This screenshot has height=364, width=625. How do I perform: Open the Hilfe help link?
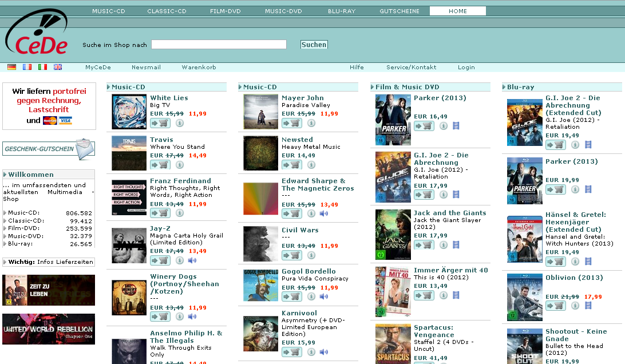pos(357,68)
